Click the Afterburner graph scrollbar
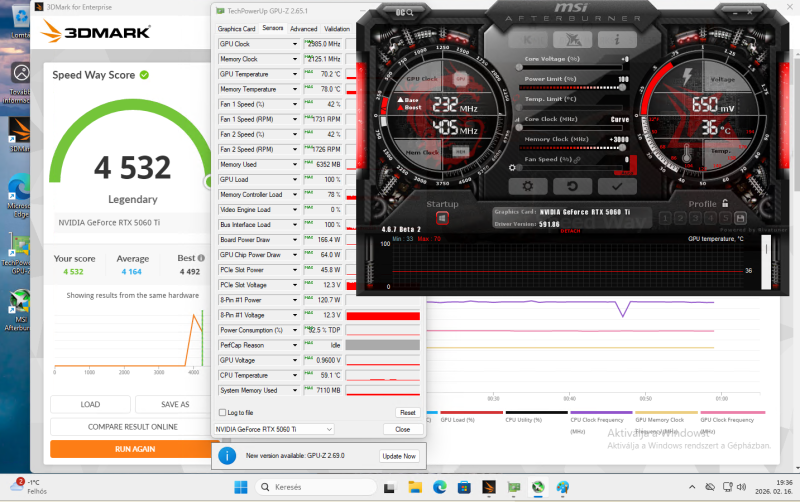Viewport: 800px width, 502px height. (x=766, y=264)
